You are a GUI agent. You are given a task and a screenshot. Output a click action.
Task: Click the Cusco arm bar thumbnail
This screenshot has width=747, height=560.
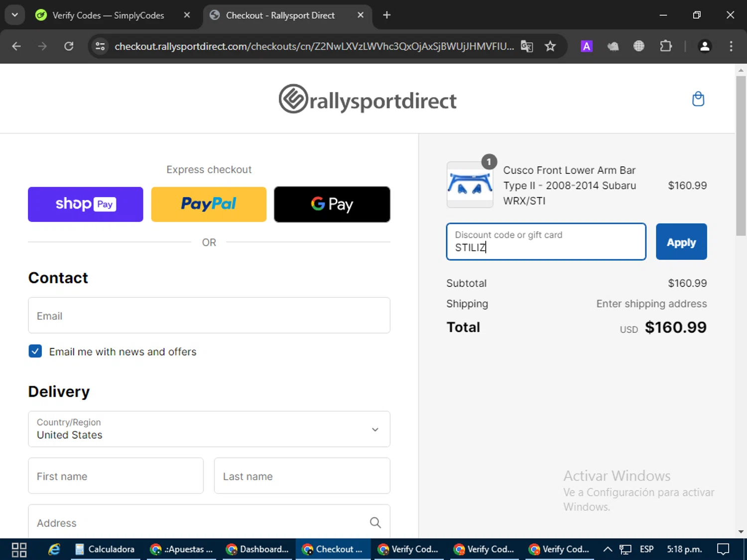pyautogui.click(x=470, y=185)
